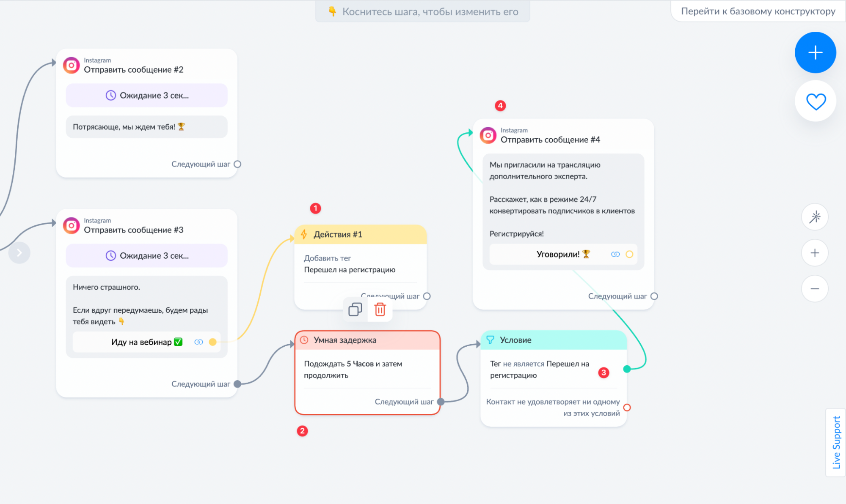846x504 pixels.
Task: Click the Регистрируйся! text line
Action: click(x=517, y=234)
